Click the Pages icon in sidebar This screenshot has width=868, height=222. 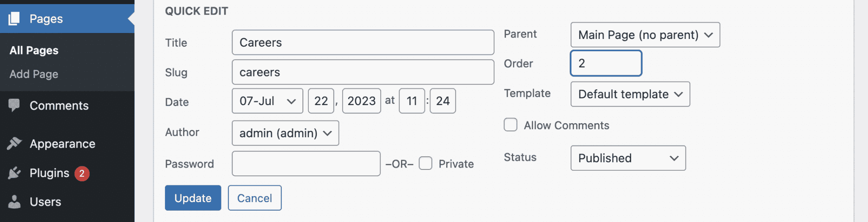tap(14, 19)
